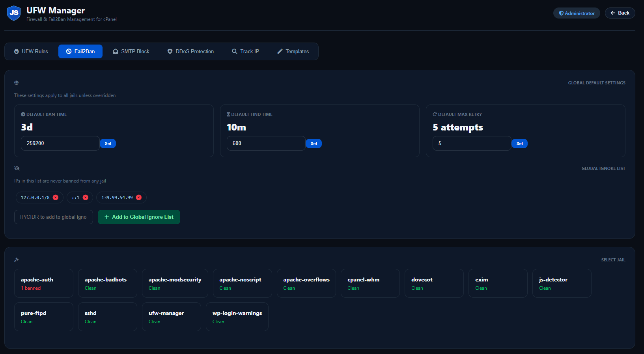Click the JS shield logo icon
Screen dimensions: 644x354
(x=14, y=13)
